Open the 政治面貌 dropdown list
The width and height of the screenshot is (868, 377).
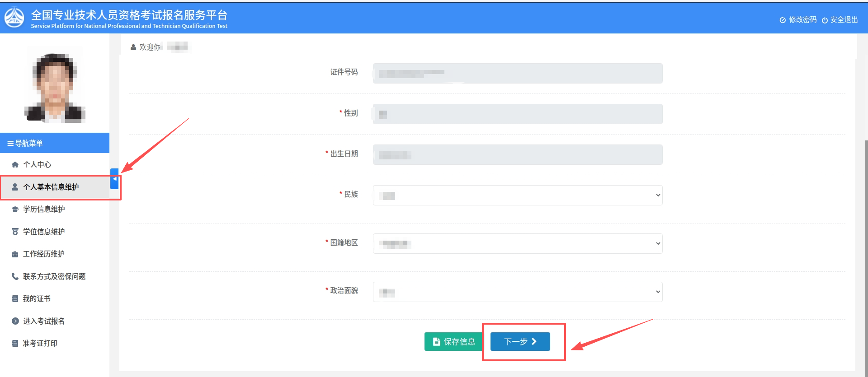pyautogui.click(x=517, y=292)
